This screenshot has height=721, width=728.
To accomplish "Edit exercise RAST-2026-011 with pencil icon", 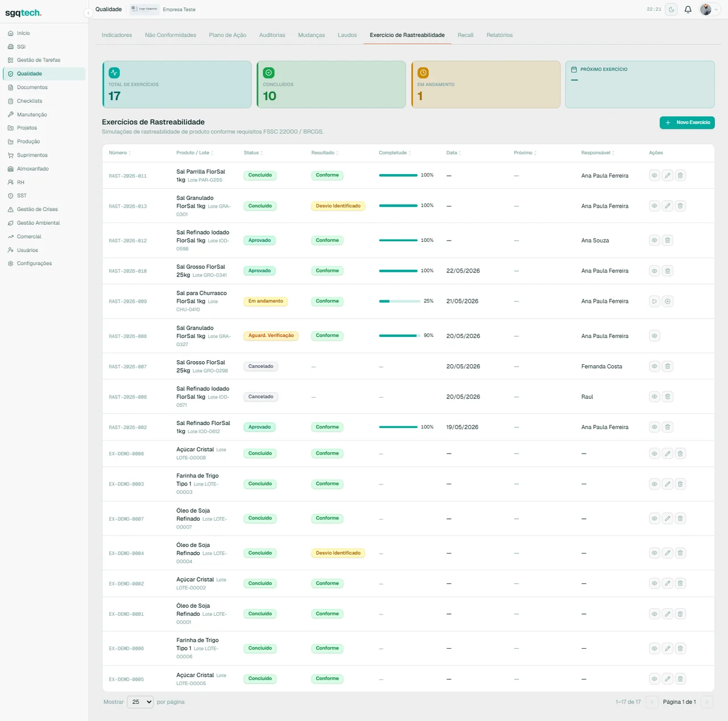I will (668, 175).
